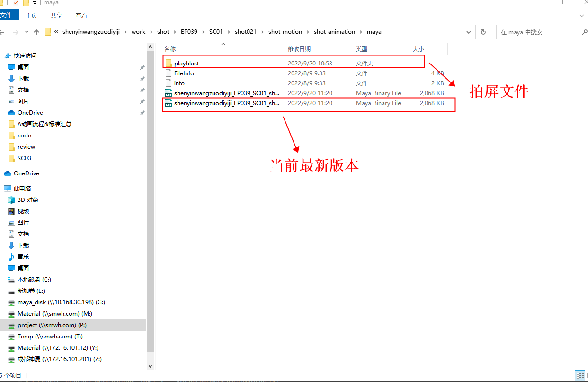The height and width of the screenshot is (382, 588).
Task: Click the 文件夹 type cell of playblast
Action: (365, 63)
